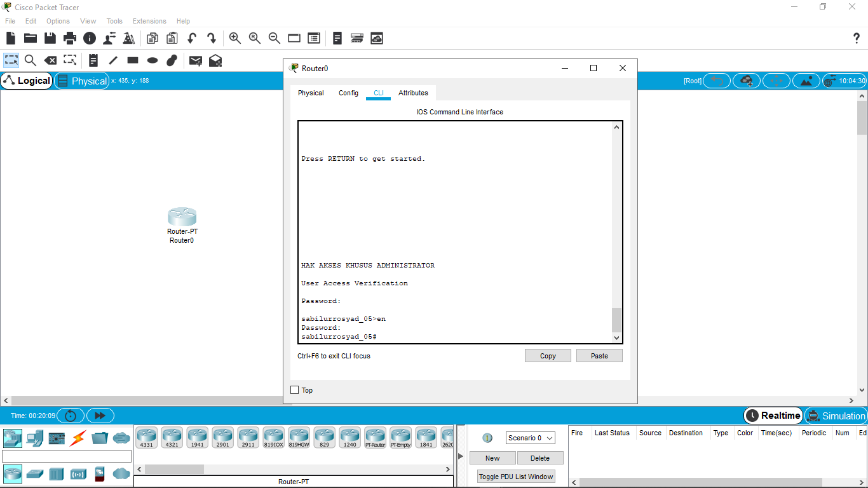
Task: Open a file with the folder icon
Action: pos(31,38)
